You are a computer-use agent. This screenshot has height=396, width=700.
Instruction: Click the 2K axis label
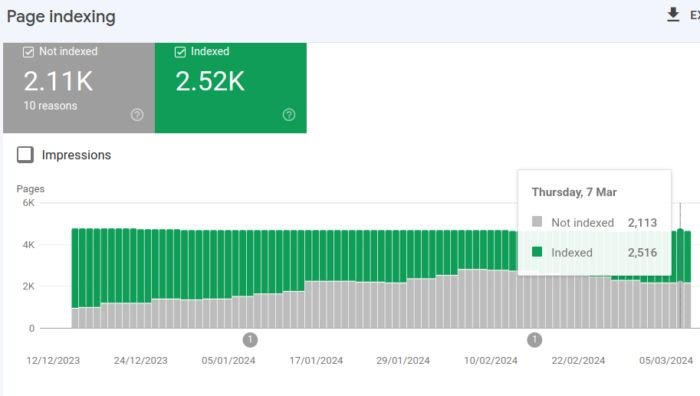pyautogui.click(x=29, y=286)
